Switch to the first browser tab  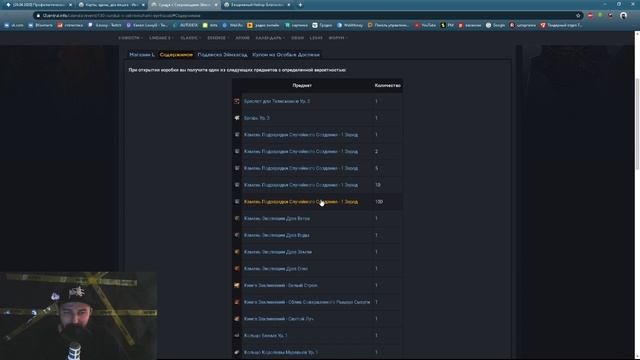(39, 4)
